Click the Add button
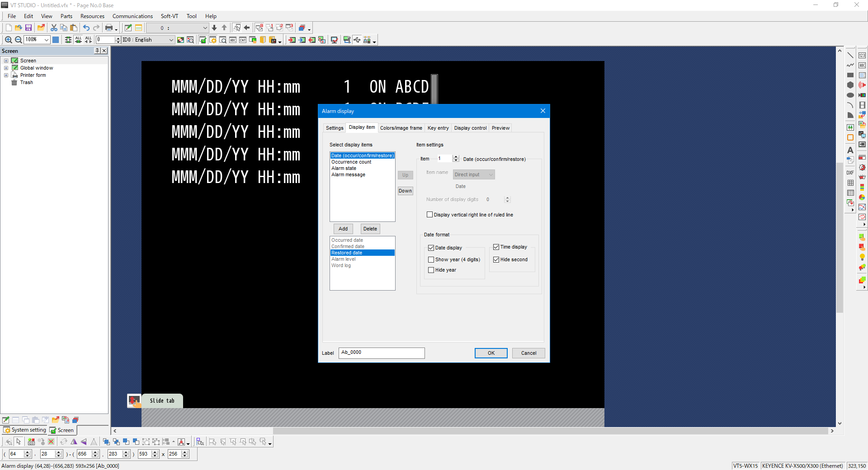 (x=343, y=229)
